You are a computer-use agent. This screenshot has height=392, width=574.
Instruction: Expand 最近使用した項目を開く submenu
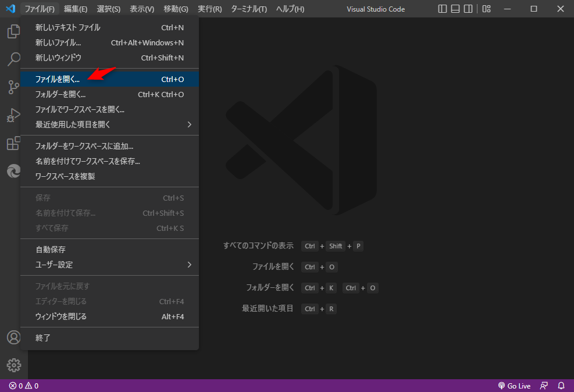pos(109,124)
